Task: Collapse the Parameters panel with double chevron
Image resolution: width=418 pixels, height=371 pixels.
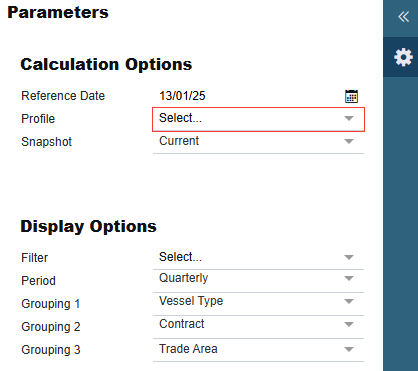Action: (403, 17)
